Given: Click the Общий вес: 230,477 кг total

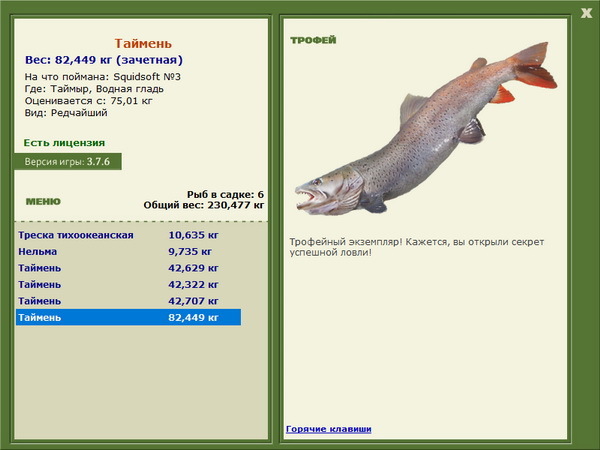Looking at the screenshot, I should pyautogui.click(x=204, y=205).
